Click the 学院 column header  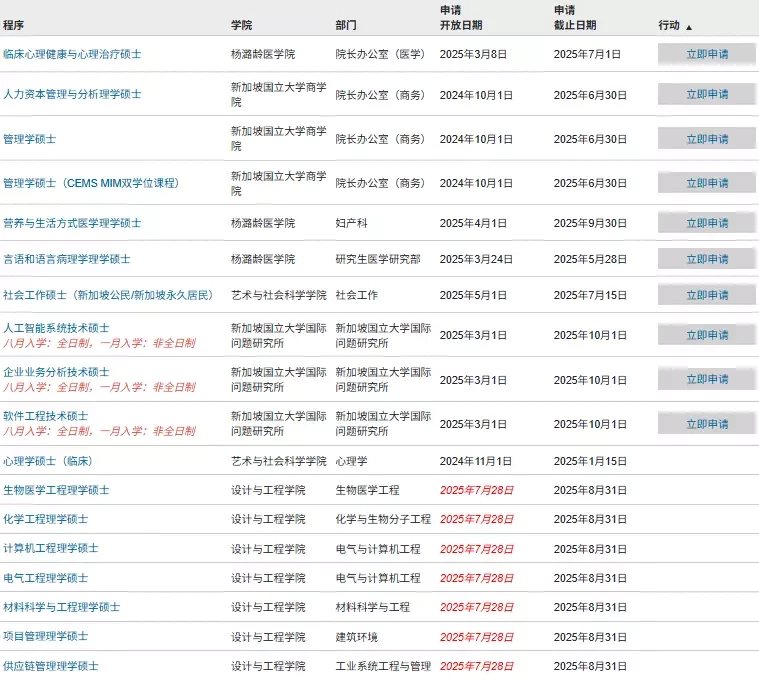pos(242,25)
